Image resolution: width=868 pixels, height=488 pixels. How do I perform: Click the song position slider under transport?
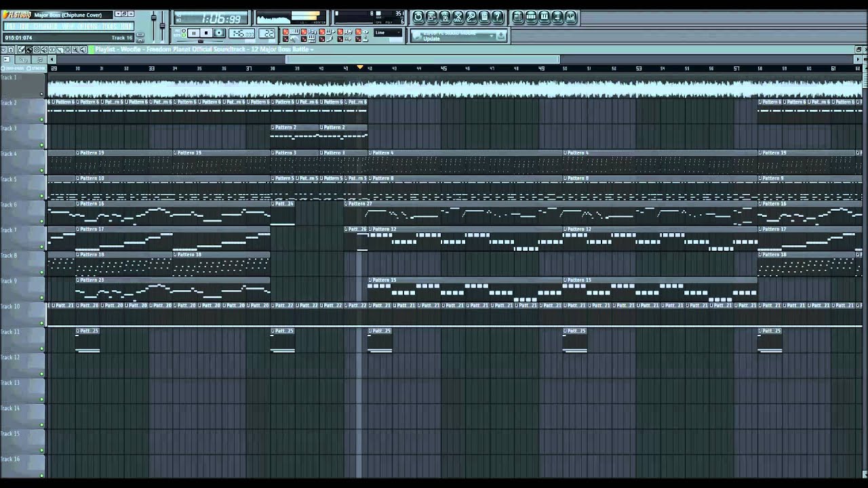click(200, 41)
